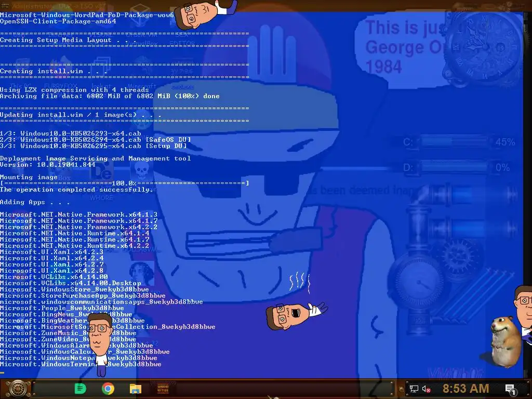Image resolution: width=532 pixels, height=399 pixels.
Task: Click 'Microsoft.VCLibs.x64.14.00' line
Action: coord(54,277)
